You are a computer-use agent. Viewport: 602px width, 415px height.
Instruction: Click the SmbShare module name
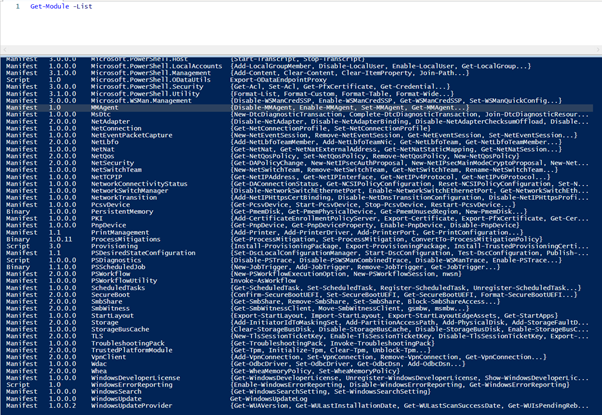(106, 301)
